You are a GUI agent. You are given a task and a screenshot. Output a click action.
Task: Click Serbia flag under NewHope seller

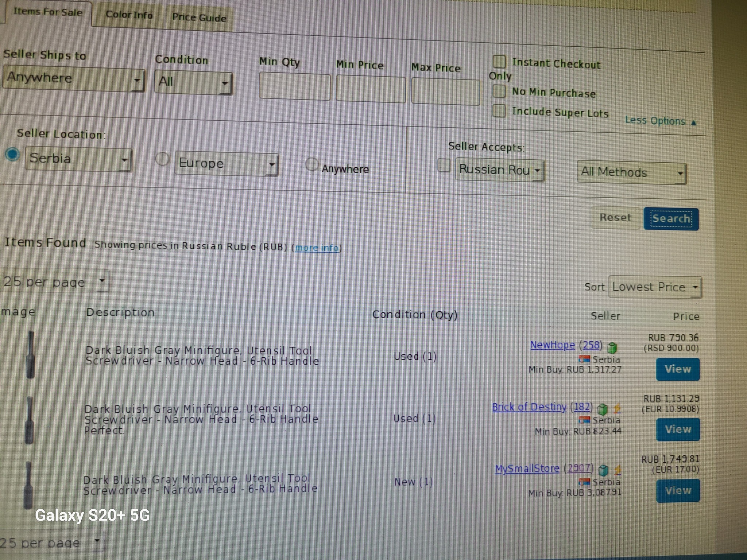pos(584,359)
